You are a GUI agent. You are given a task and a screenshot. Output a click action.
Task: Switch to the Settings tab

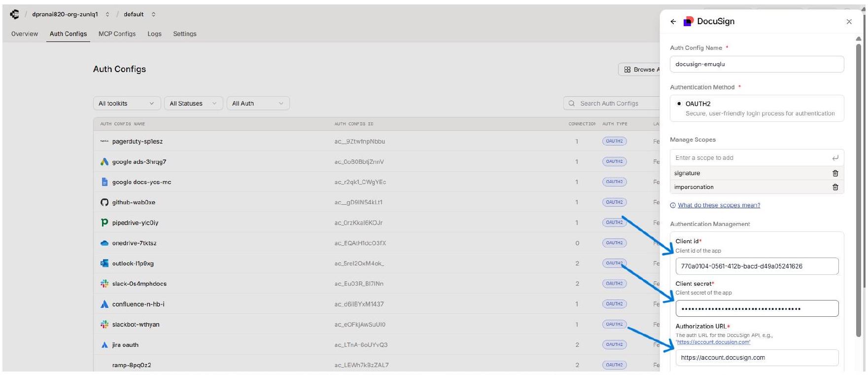(x=185, y=34)
